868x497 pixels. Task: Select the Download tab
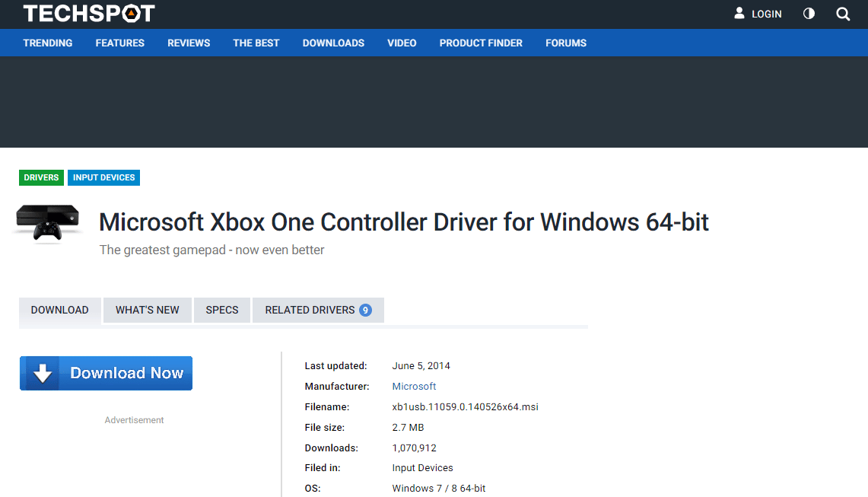(60, 311)
